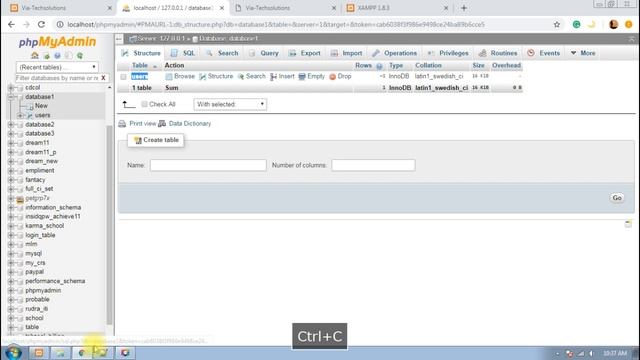Click the Go button
Image resolution: width=640 pixels, height=360 pixels.
point(617,198)
